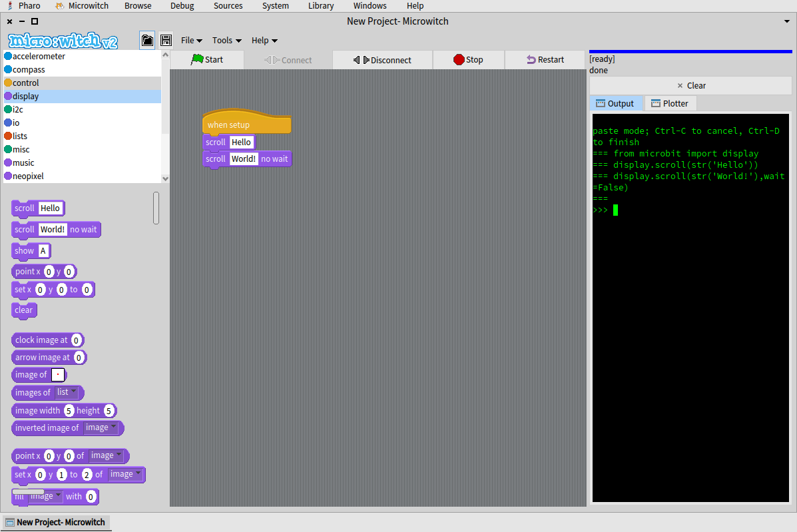797x532 pixels.
Task: Click height value 5 in image width block
Action: [x=109, y=411]
